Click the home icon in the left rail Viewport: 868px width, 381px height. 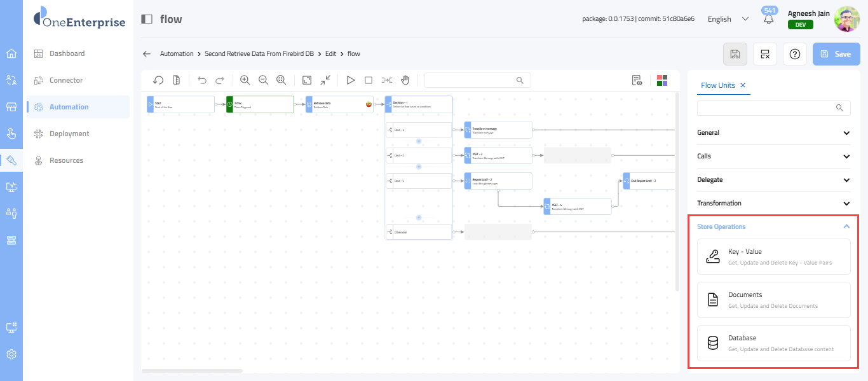(x=11, y=53)
